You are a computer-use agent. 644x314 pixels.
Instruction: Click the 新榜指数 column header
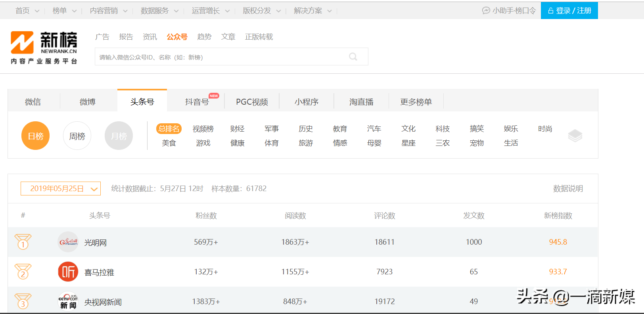pyautogui.click(x=558, y=216)
